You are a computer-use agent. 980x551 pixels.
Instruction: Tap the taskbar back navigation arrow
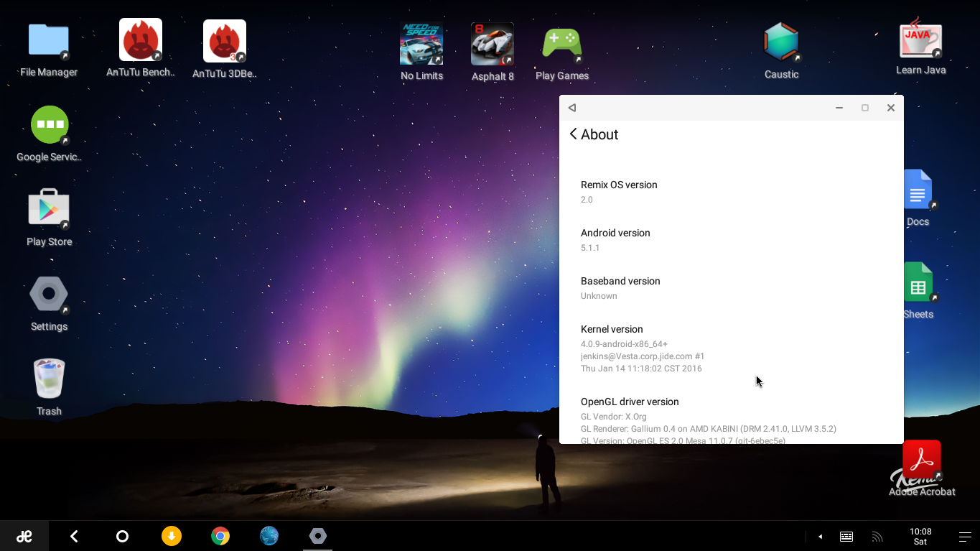point(74,536)
